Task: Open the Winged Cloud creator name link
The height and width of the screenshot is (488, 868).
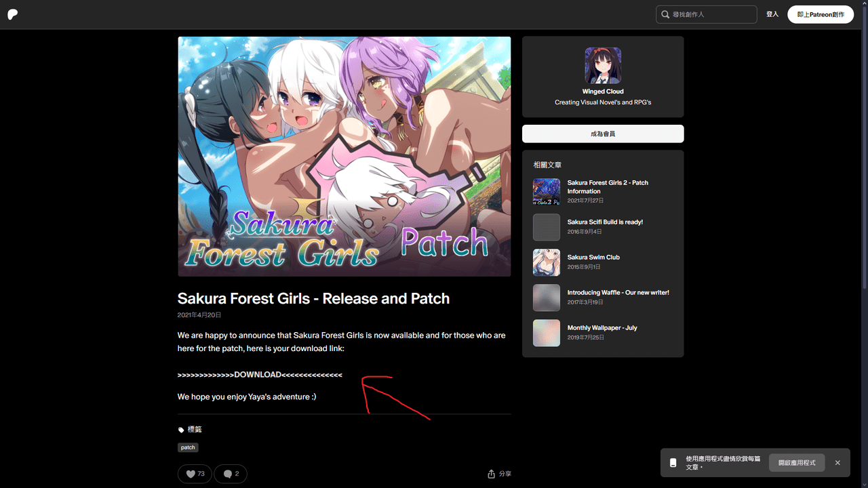Action: (x=603, y=91)
